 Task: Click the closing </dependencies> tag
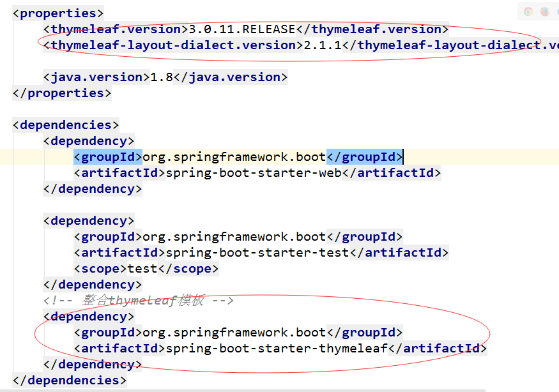click(70, 381)
